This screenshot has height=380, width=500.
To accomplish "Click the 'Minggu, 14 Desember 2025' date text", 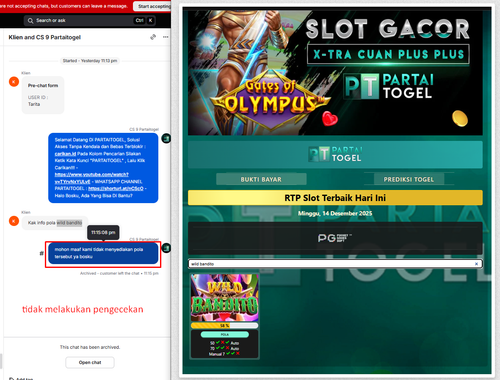I will point(335,213).
